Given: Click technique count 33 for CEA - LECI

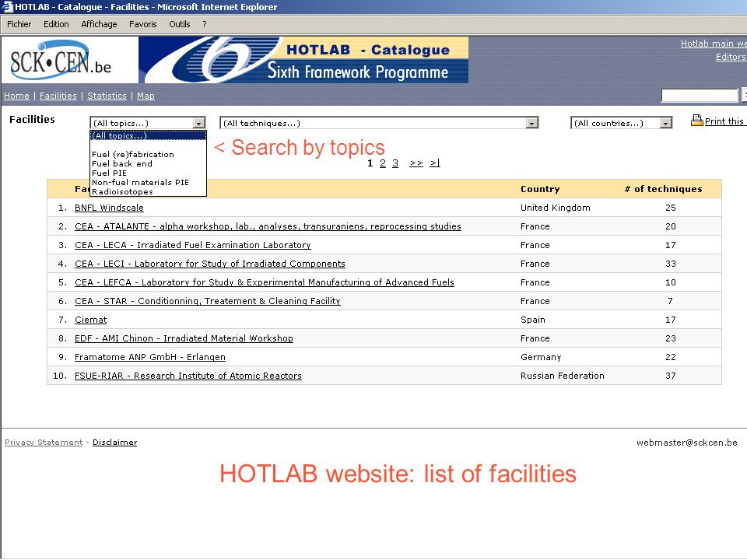Looking at the screenshot, I should click(x=670, y=264).
